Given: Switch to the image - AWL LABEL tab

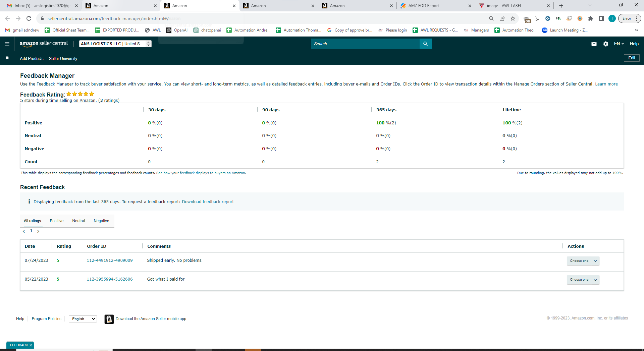Looking at the screenshot, I should tap(515, 6).
